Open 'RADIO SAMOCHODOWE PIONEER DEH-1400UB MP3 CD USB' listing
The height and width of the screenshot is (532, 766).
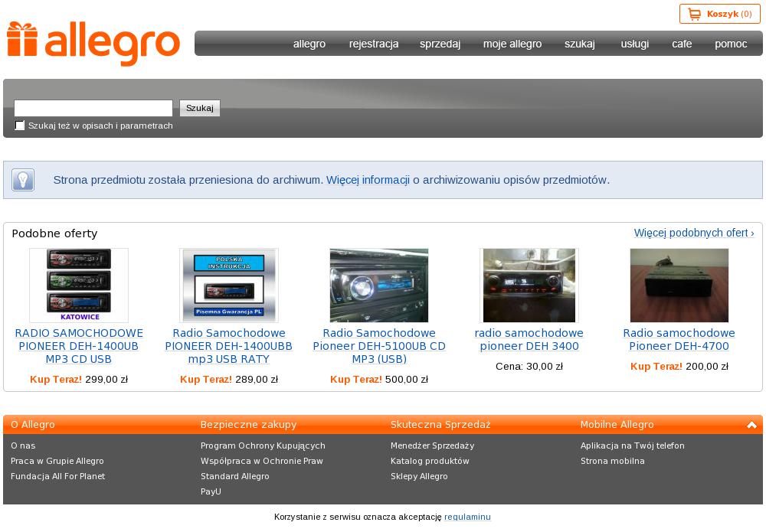click(79, 346)
